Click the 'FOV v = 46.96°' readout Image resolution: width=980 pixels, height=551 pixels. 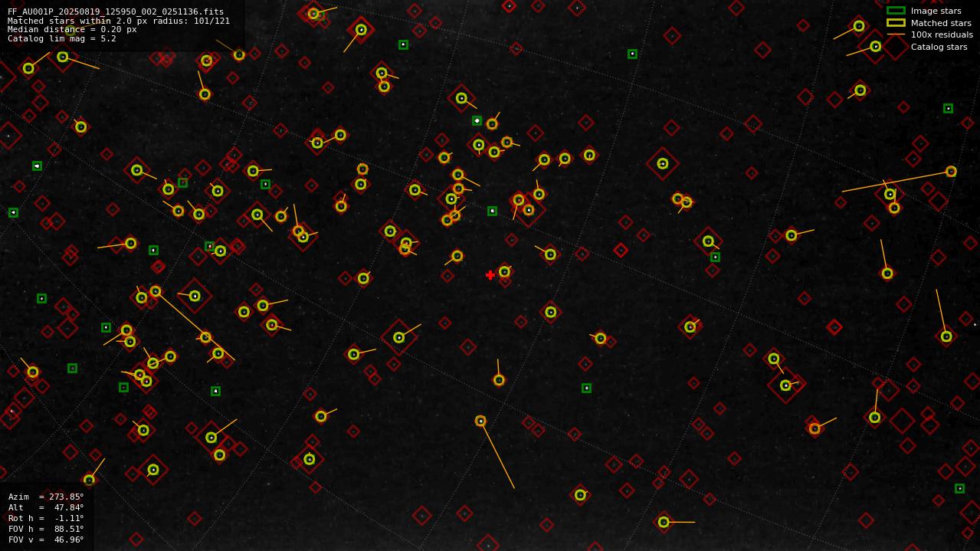[x=46, y=540]
